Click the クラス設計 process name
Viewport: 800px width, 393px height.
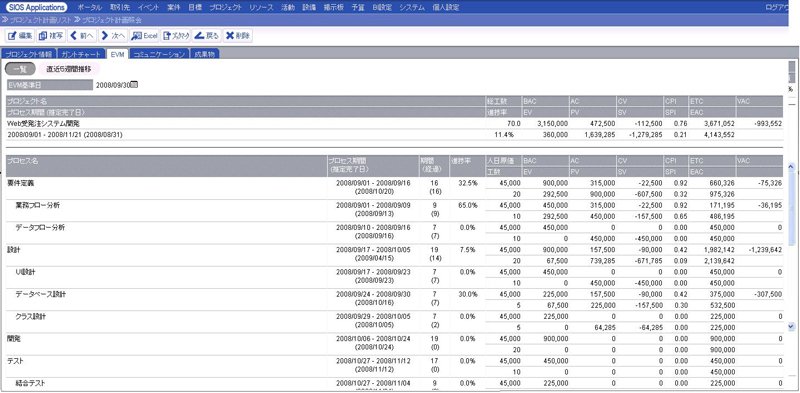31,316
